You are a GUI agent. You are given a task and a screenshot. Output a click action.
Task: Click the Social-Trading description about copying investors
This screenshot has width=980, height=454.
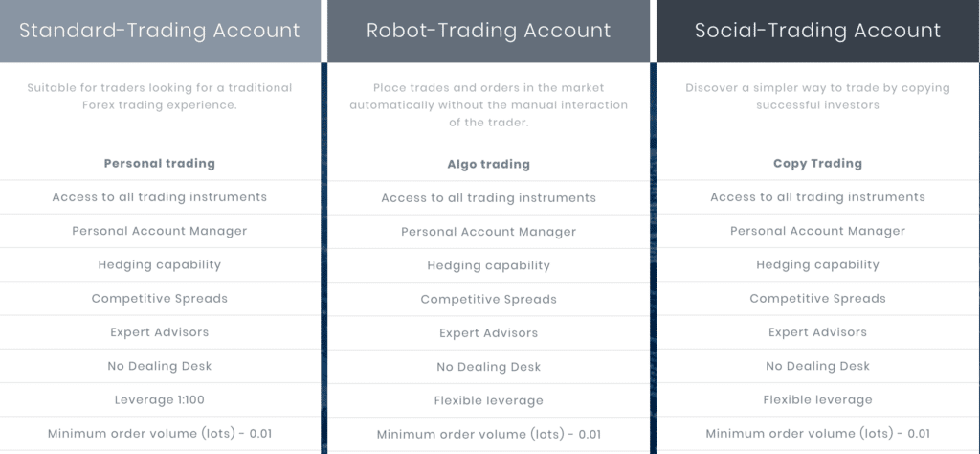pyautogui.click(x=817, y=97)
